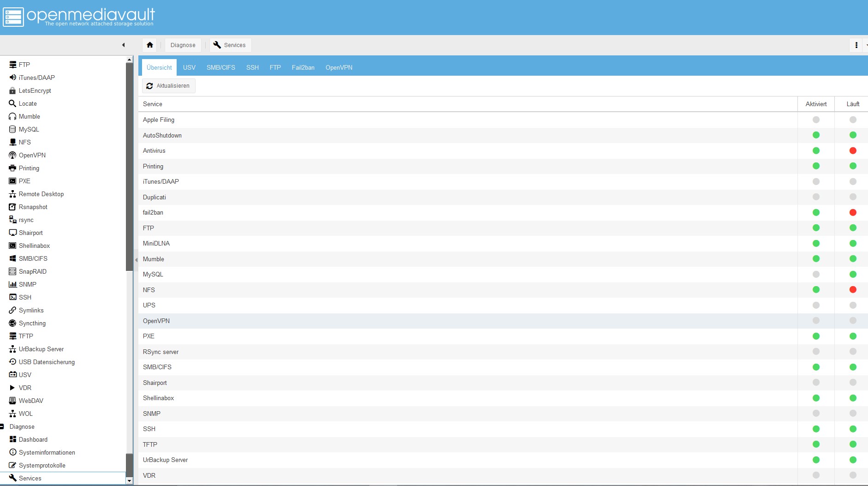Sort by the Aktiviert column header

816,104
